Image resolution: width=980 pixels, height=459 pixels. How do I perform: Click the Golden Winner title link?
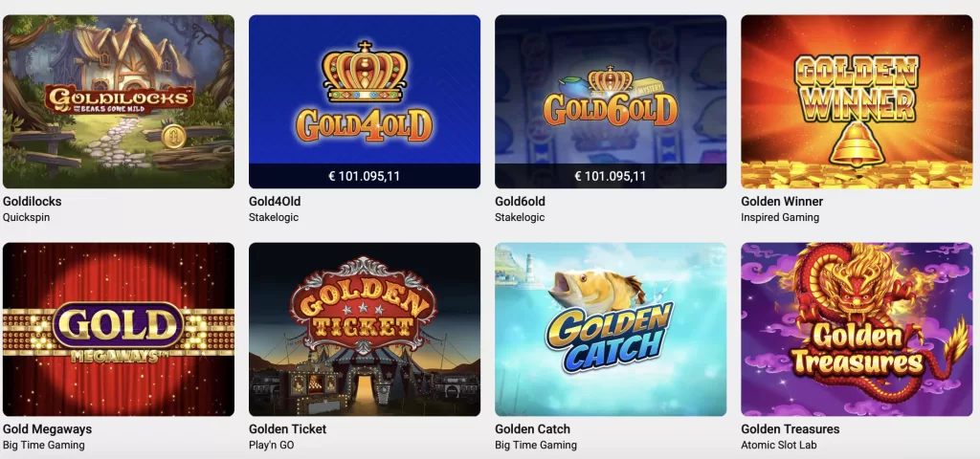(782, 202)
